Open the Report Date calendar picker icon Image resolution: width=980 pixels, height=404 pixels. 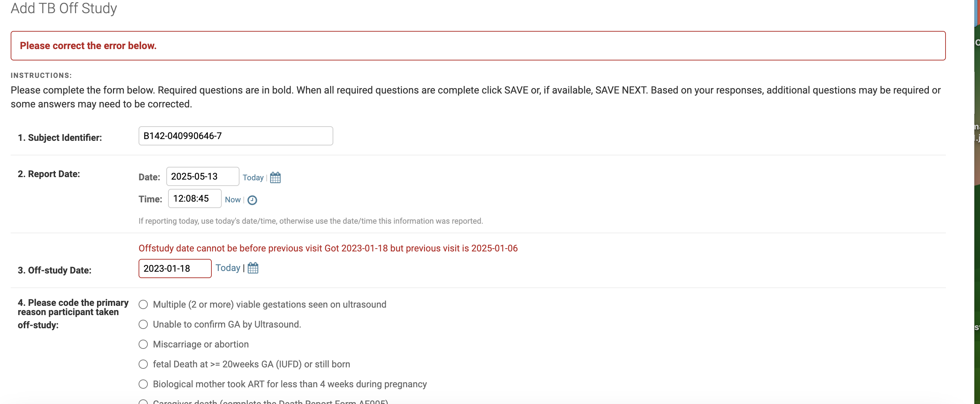pos(275,177)
